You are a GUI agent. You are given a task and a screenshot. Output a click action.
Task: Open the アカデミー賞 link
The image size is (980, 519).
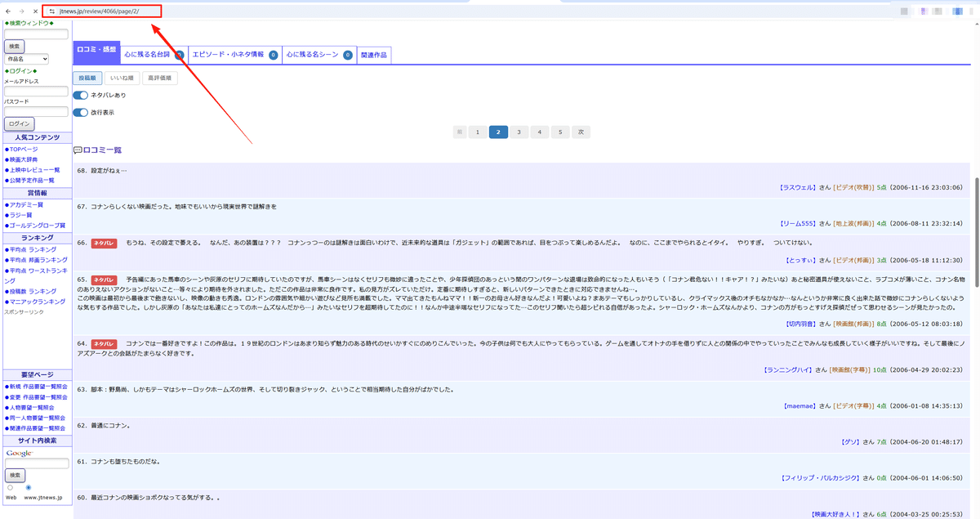(25, 204)
